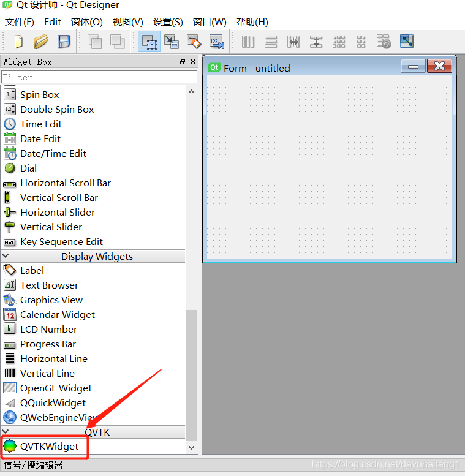The width and height of the screenshot is (465, 476).
Task: Open the 窗口(W) menu
Action: 210,22
